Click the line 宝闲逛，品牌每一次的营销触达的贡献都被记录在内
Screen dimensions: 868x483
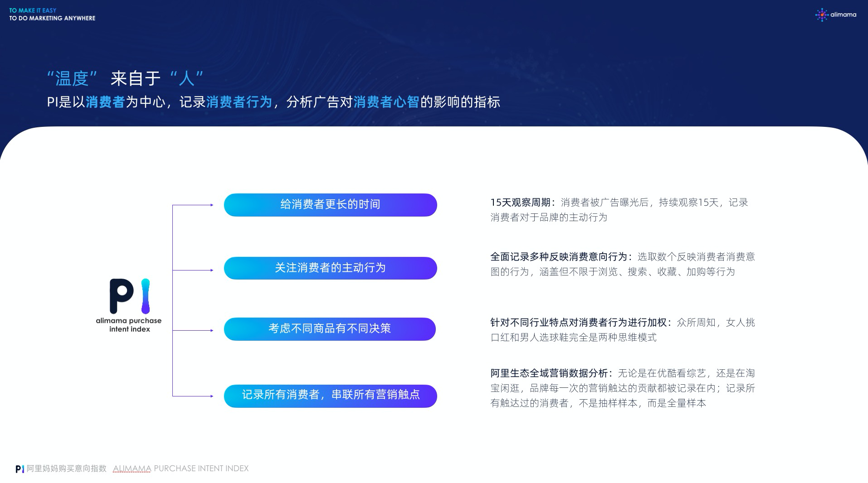[603, 388]
